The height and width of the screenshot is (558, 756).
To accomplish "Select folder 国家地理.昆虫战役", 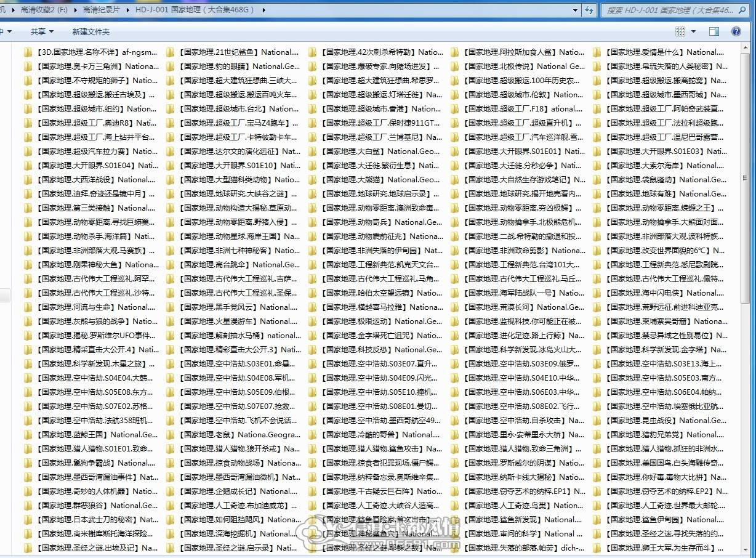I will [x=659, y=421].
